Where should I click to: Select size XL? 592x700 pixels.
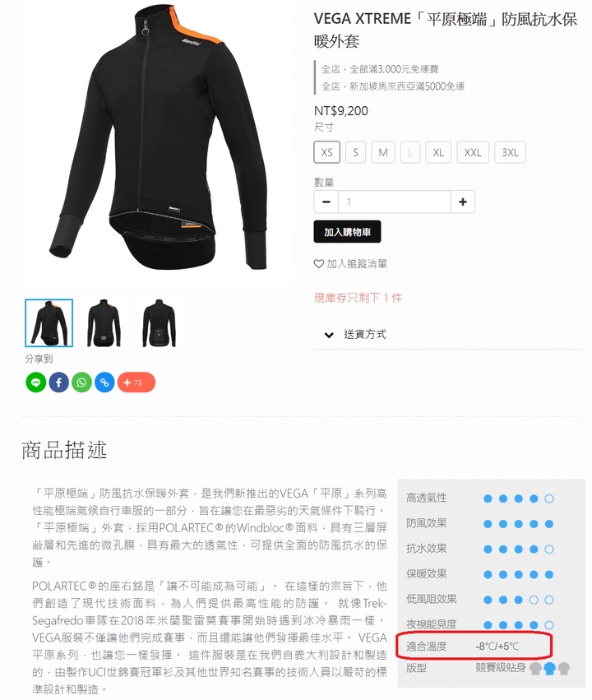(x=438, y=152)
